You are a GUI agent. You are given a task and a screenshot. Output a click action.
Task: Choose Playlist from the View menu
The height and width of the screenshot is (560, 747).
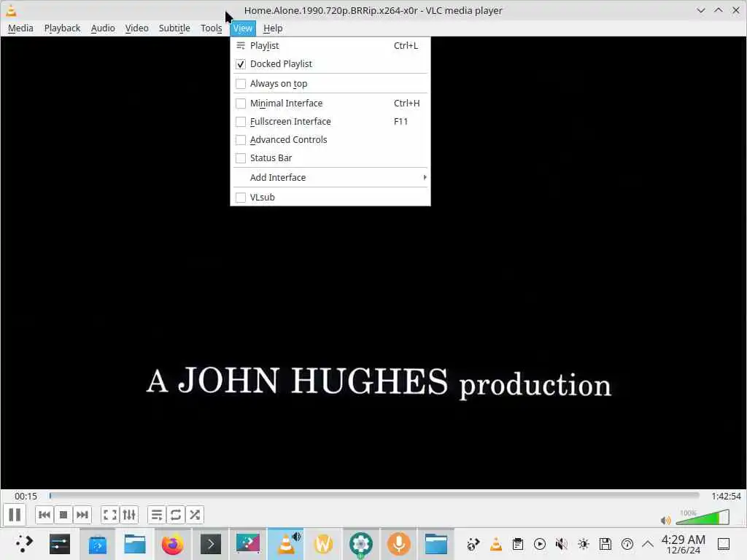click(x=330, y=46)
